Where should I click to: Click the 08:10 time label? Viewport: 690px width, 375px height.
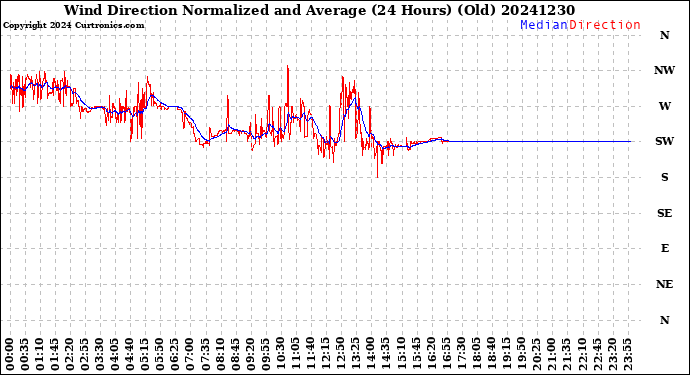click(220, 354)
